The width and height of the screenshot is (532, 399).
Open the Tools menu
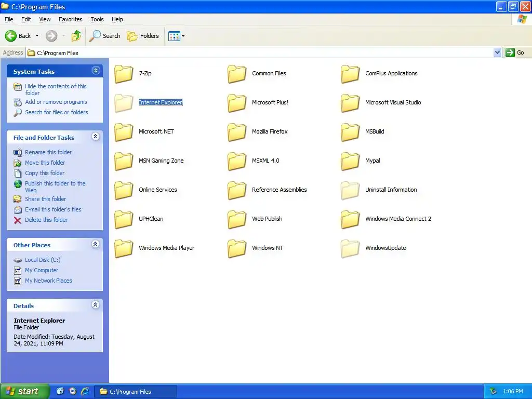(x=97, y=19)
